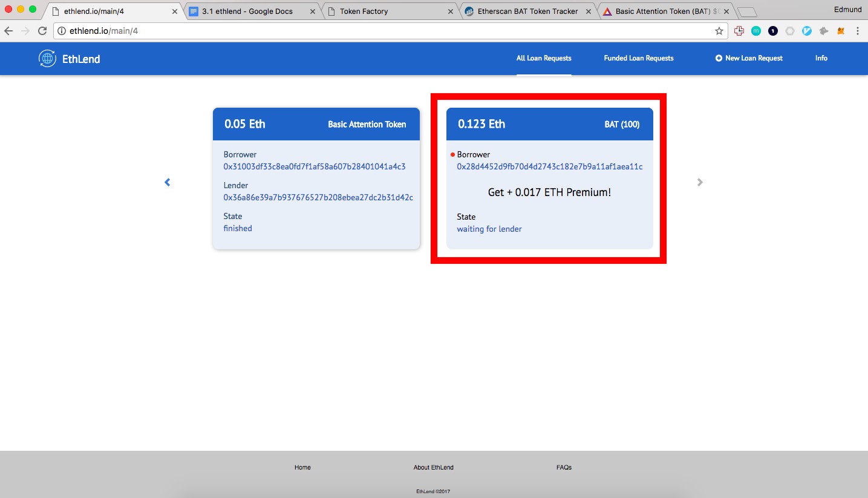The width and height of the screenshot is (868, 498).
Task: Switch to the Token Factory tab
Action: [x=390, y=11]
